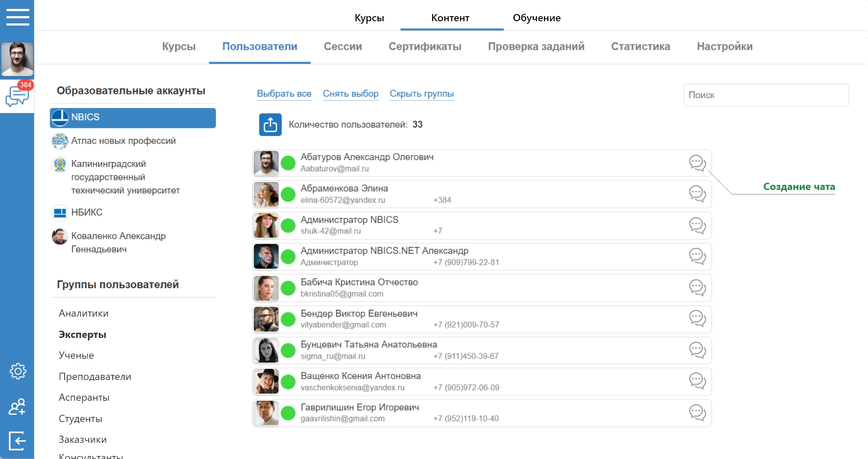
Task: Click the profile photo in left sidebar
Action: [17, 59]
